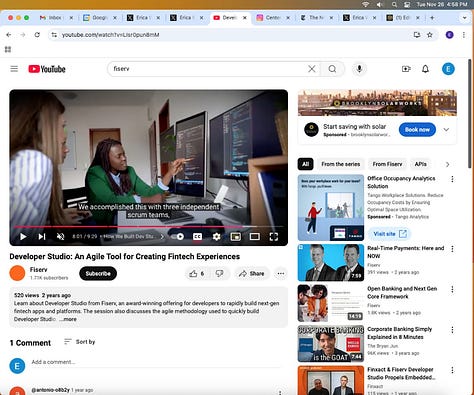This screenshot has width=474, height=395.
Task: Open options for Office Occupancy Analytics ad
Action: pyautogui.click(x=452, y=179)
